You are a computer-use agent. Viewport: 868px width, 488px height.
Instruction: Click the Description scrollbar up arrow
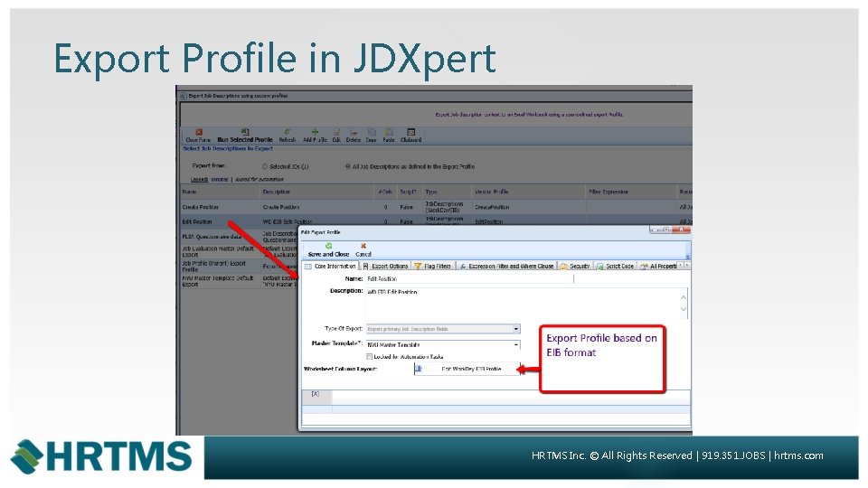[684, 297]
